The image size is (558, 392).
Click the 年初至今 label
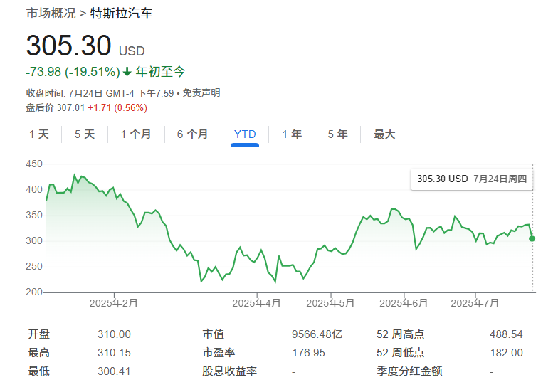(x=161, y=72)
